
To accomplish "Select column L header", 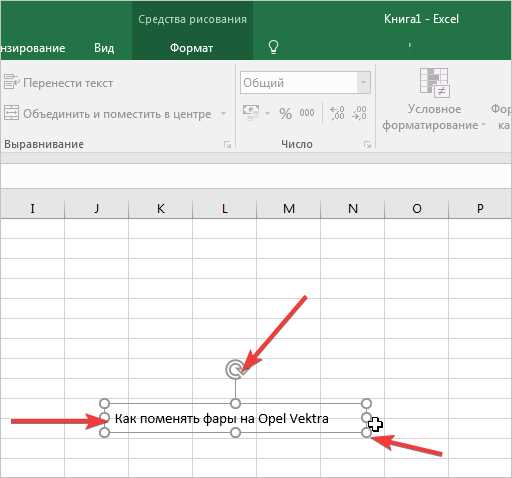I will 224,208.
